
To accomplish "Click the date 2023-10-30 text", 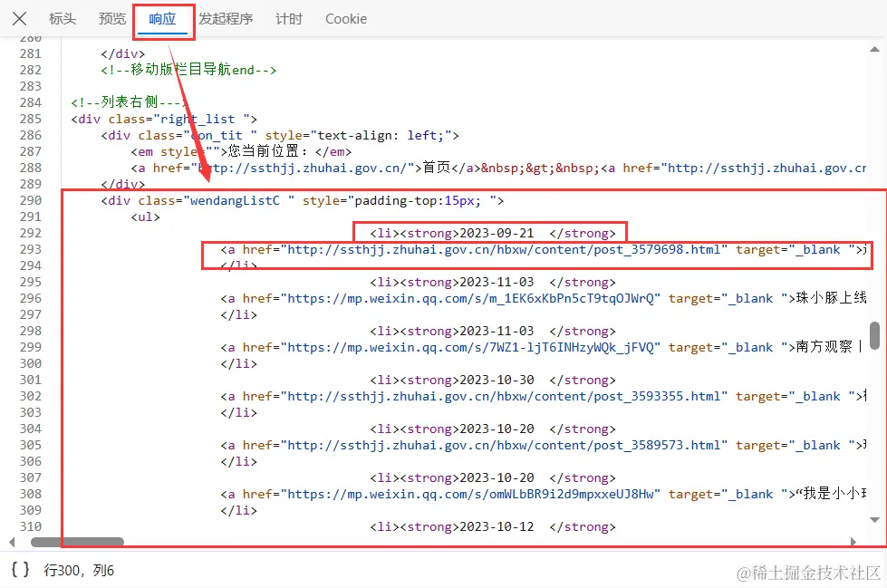I will [x=497, y=380].
